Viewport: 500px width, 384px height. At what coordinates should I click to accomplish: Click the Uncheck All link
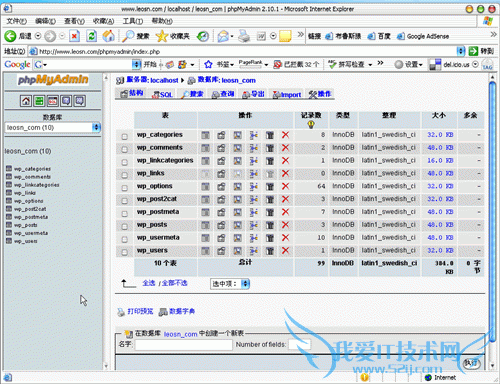click(x=175, y=283)
